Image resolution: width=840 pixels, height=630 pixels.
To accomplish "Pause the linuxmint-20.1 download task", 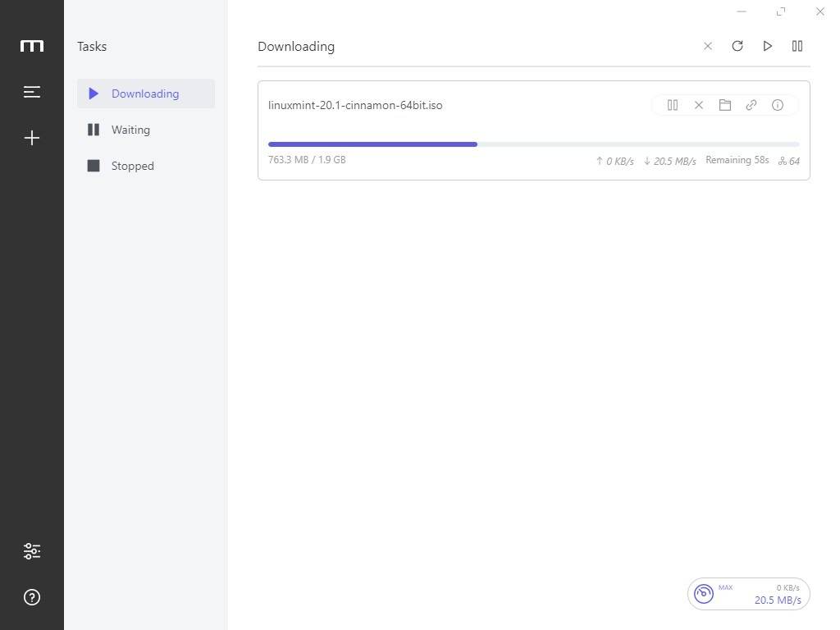I will tap(672, 105).
